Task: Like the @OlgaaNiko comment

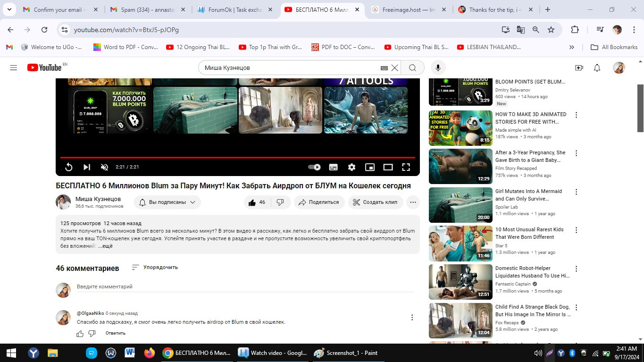Action: tap(80, 333)
